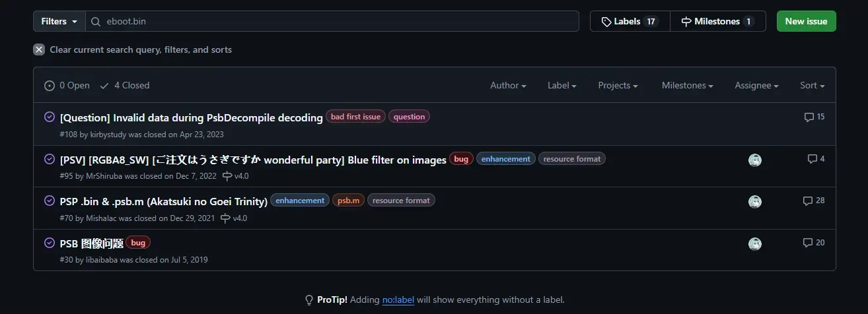
Task: Click enhancement label on issue #70
Action: click(x=300, y=201)
